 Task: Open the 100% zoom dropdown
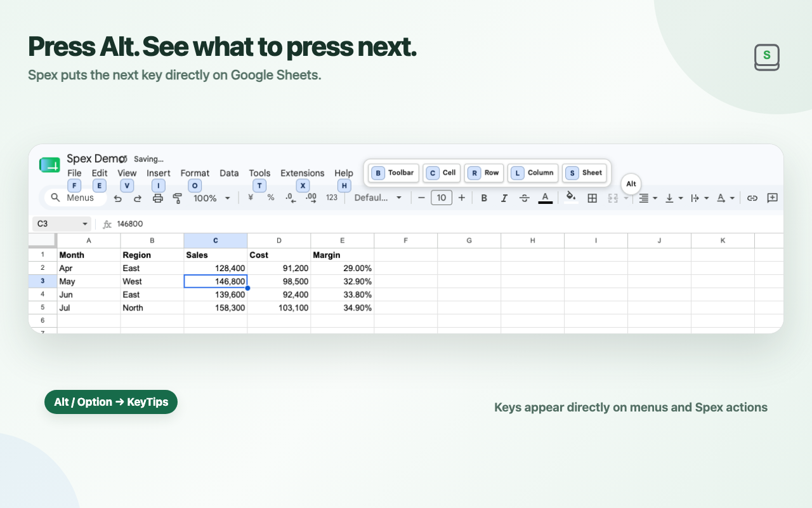(211, 198)
